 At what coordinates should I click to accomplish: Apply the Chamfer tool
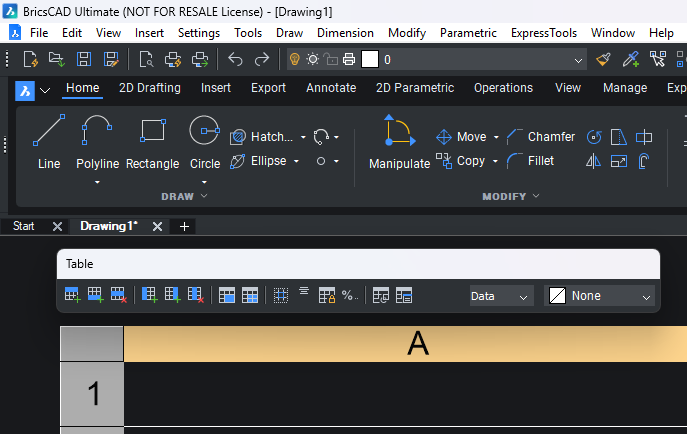tap(541, 137)
